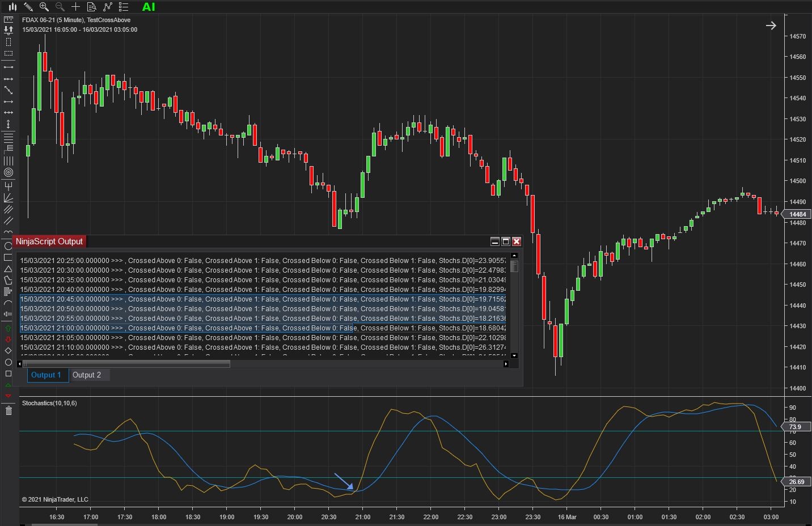Image resolution: width=812 pixels, height=526 pixels.
Task: Select the horizontal dashed region highlight tool
Action: point(9,53)
